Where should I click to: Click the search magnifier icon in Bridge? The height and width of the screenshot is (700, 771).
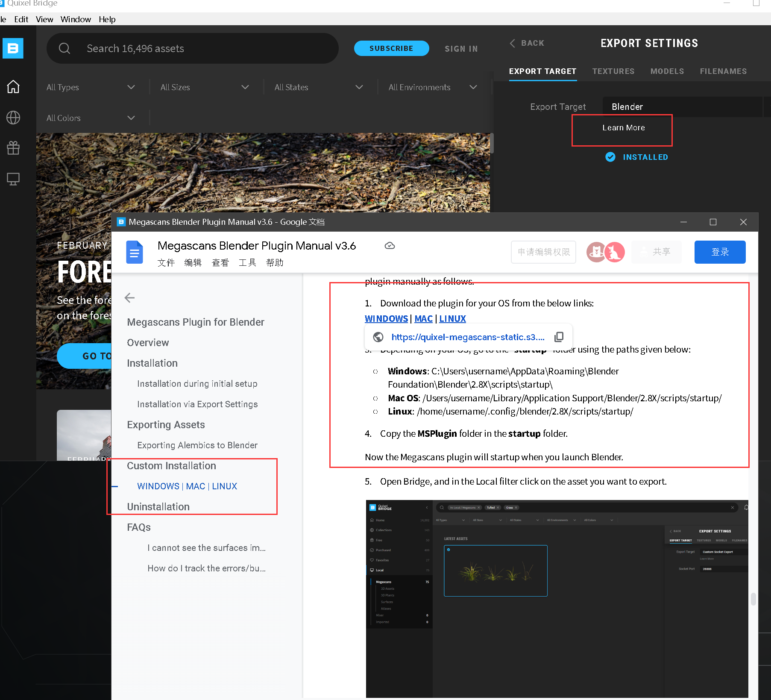tap(64, 48)
